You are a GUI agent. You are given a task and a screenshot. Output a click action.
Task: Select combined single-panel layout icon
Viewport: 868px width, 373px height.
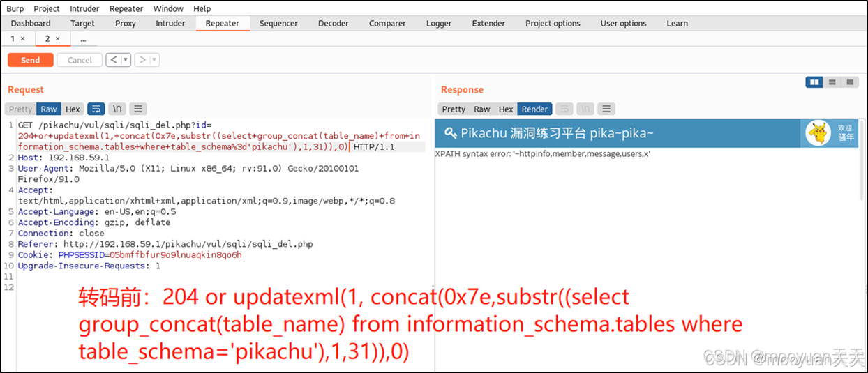click(849, 82)
